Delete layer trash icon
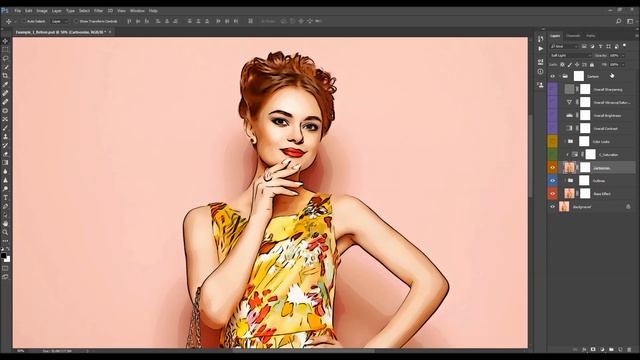 point(629,349)
